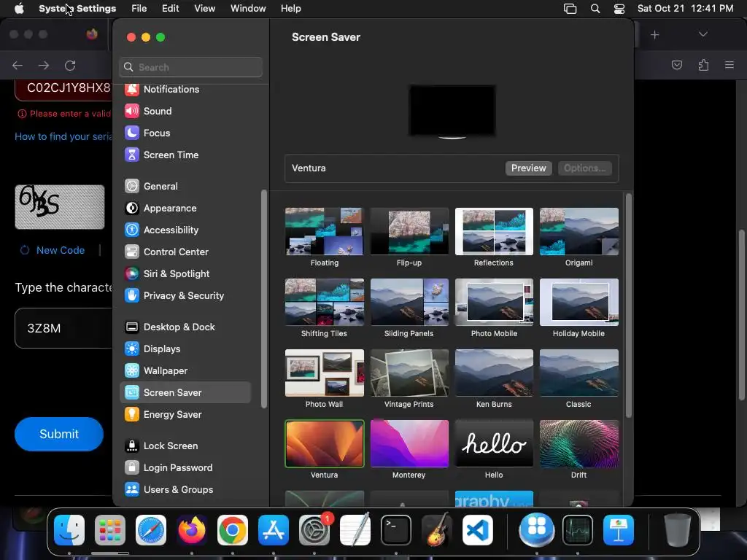The height and width of the screenshot is (560, 747).
Task: Open the File menu
Action: point(139,9)
